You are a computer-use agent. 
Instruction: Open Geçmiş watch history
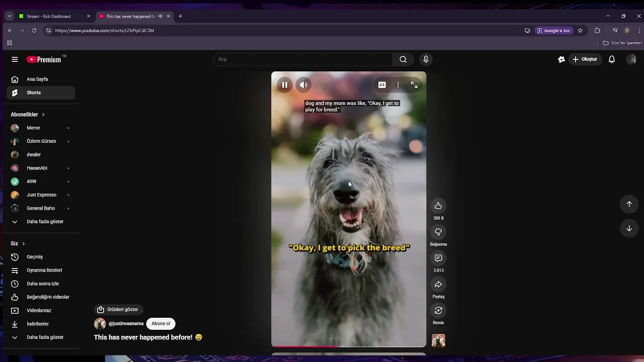tap(41, 257)
